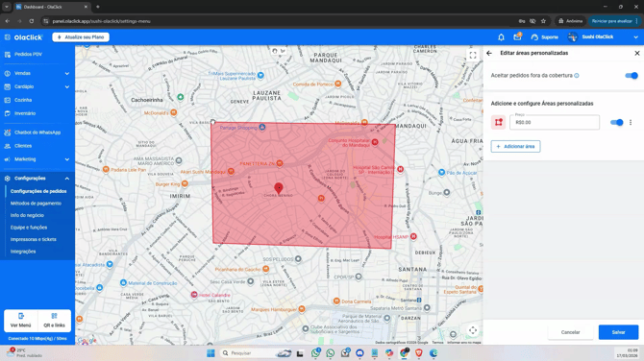Select Configurações de pedidos submenu
The width and height of the screenshot is (644, 361).
38,191
